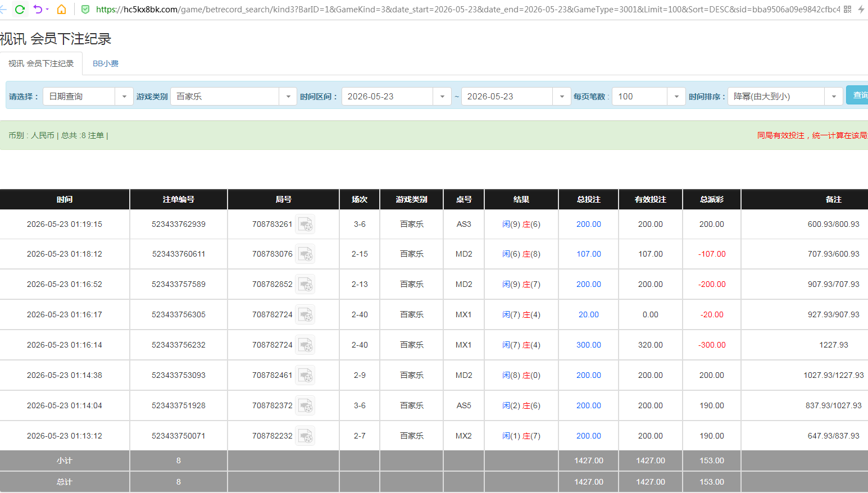The image size is (868, 493).
Task: Click total bet link 20.00
Action: (x=588, y=315)
